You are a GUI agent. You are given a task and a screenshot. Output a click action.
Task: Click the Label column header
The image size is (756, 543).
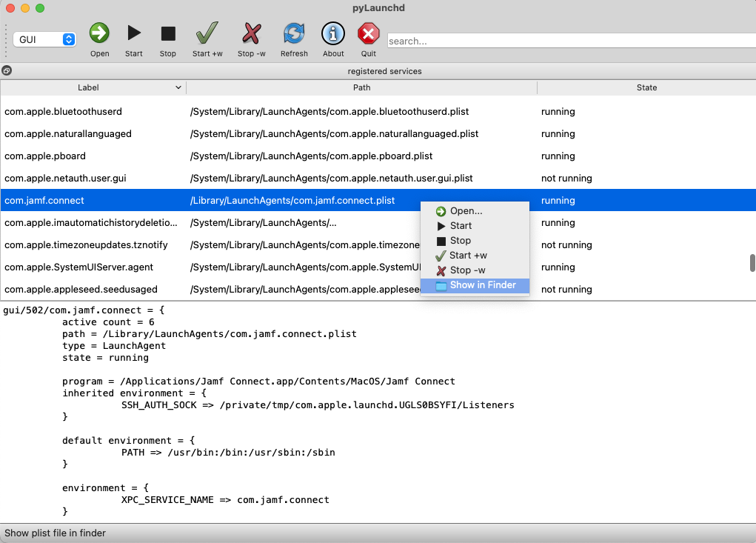point(88,87)
